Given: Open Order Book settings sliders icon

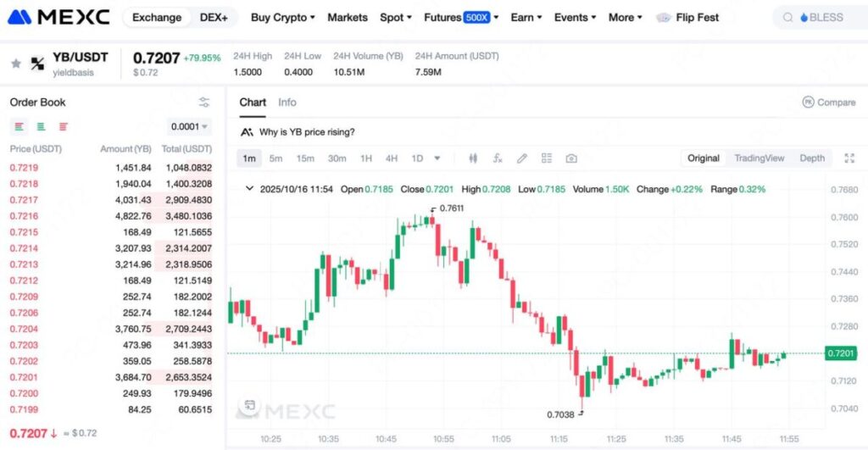Looking at the screenshot, I should click(204, 103).
